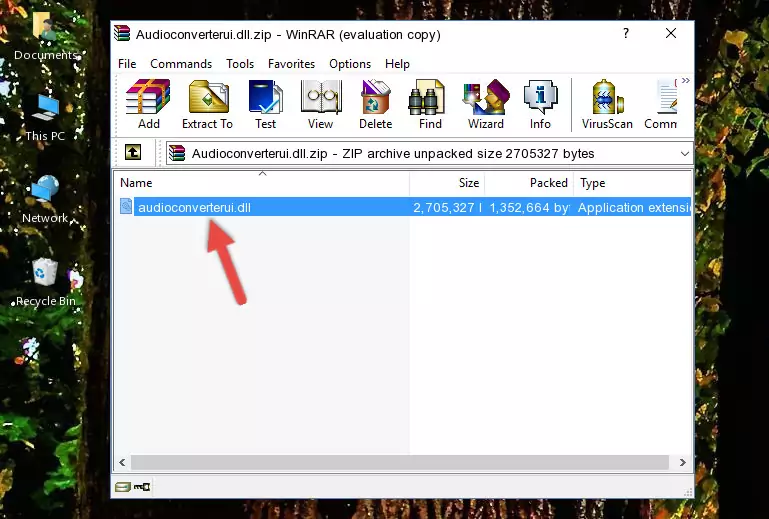Close the WinRAR window

(670, 33)
